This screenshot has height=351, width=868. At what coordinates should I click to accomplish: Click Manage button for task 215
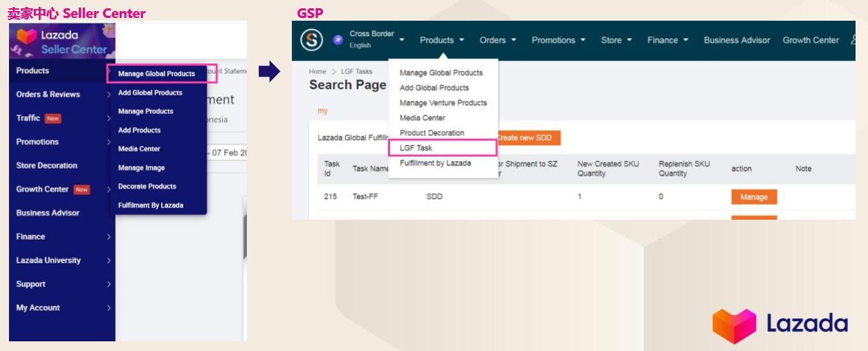[754, 197]
